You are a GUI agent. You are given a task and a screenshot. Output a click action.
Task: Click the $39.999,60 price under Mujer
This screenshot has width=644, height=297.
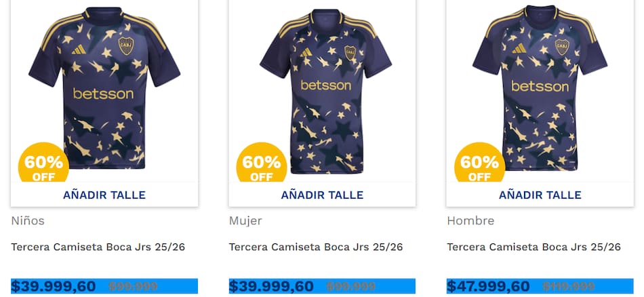pos(271,286)
